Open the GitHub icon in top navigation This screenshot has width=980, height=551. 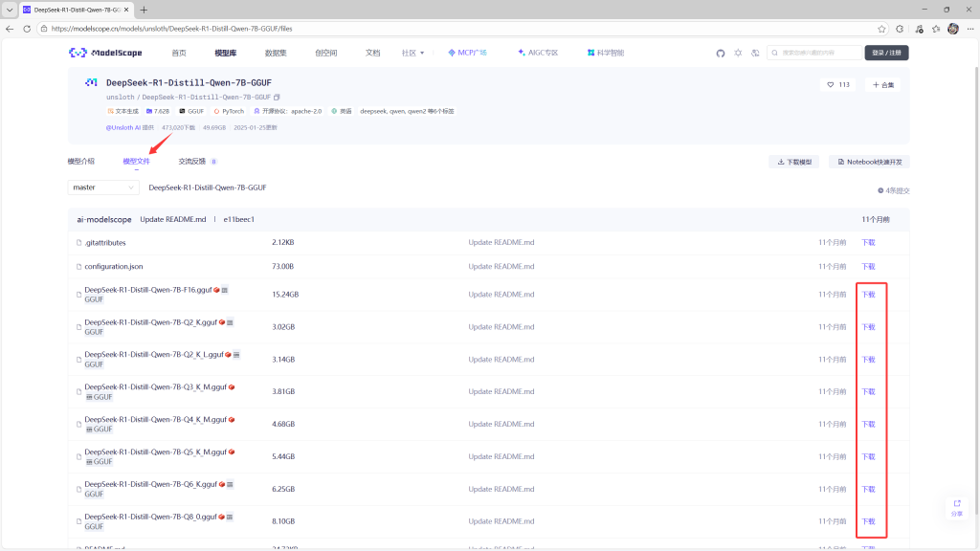(x=721, y=53)
